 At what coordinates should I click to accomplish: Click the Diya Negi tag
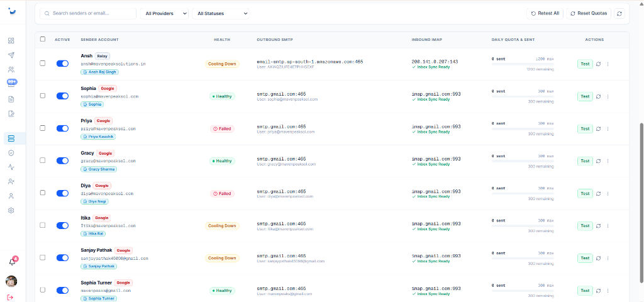[94, 201]
